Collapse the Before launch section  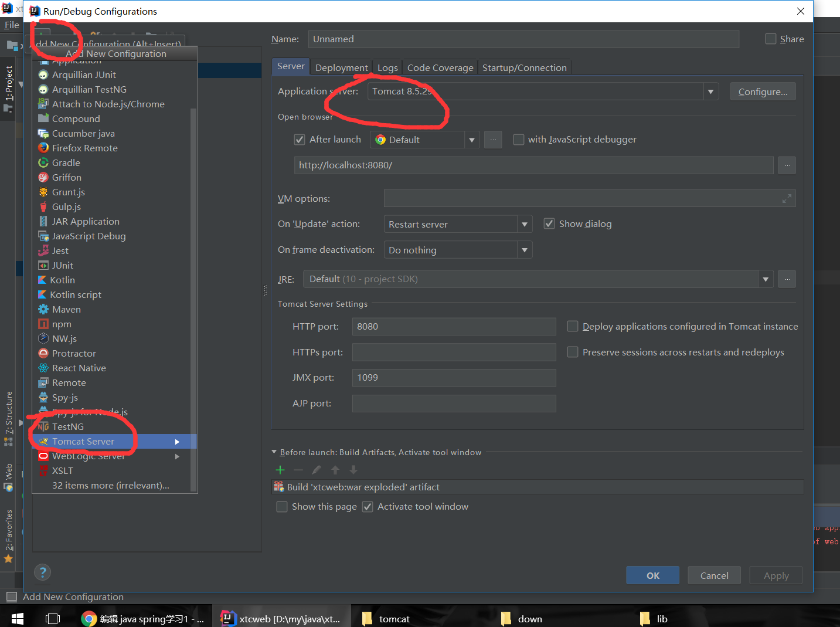pyautogui.click(x=274, y=452)
